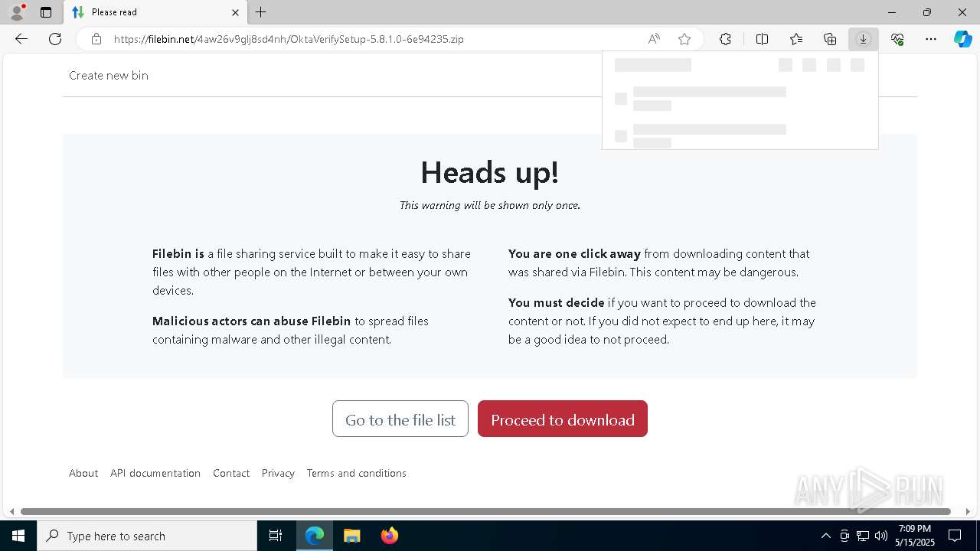
Task: Open a new tab with plus button
Action: [261, 12]
